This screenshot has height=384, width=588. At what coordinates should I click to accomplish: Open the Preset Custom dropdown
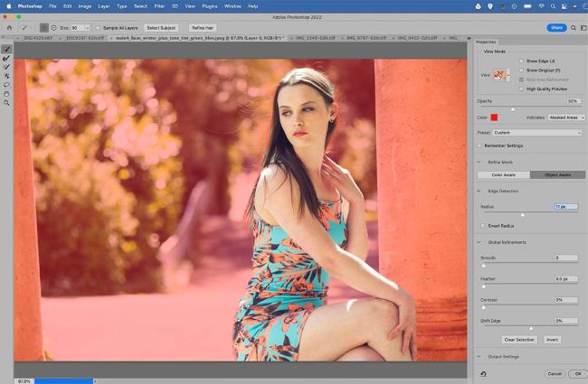[536, 133]
